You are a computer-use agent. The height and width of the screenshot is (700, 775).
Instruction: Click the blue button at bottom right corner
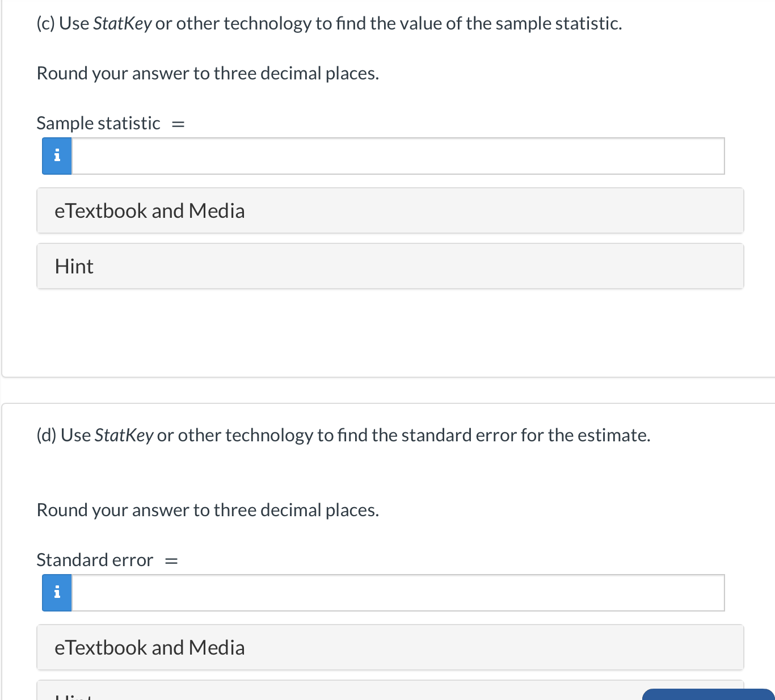pyautogui.click(x=709, y=695)
